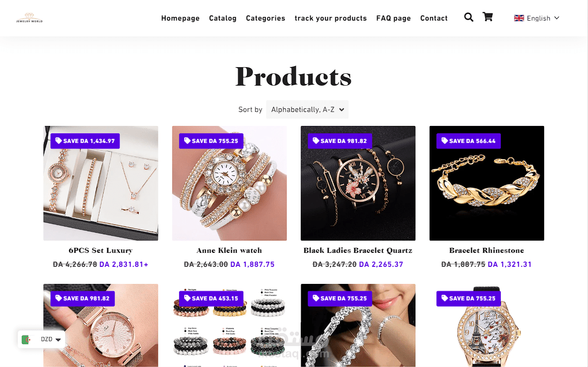Open the 6PCS Set Luxury product image
The height and width of the screenshot is (367, 588).
click(101, 183)
